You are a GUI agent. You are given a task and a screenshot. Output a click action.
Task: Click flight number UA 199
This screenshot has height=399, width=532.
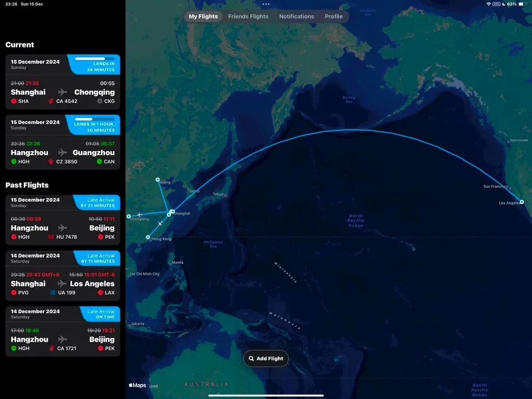[x=66, y=292]
